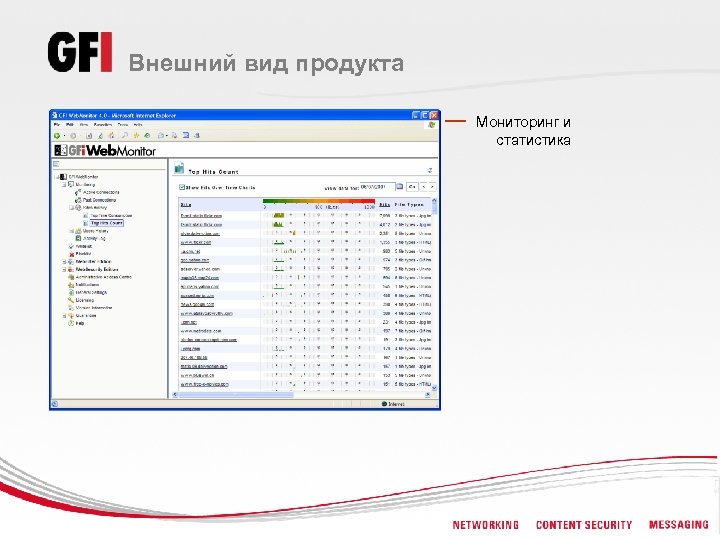
Task: Click the calendar icon beside the date field
Action: (x=399, y=187)
